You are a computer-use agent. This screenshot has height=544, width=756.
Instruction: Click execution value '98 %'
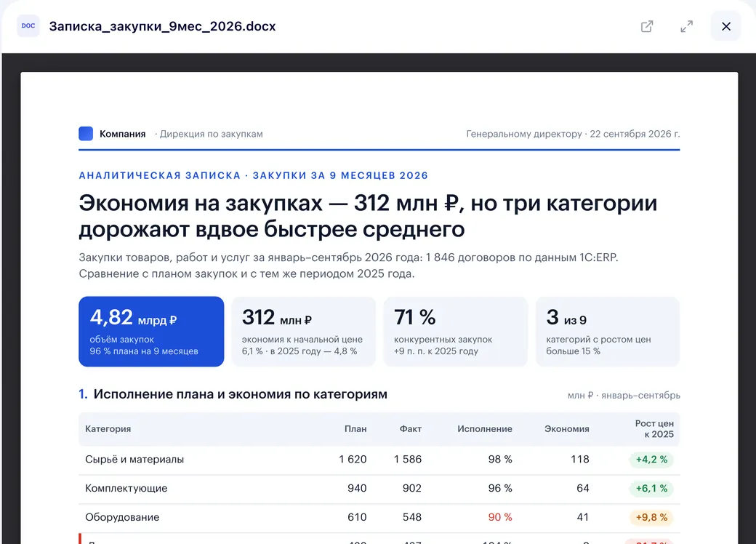(x=500, y=459)
